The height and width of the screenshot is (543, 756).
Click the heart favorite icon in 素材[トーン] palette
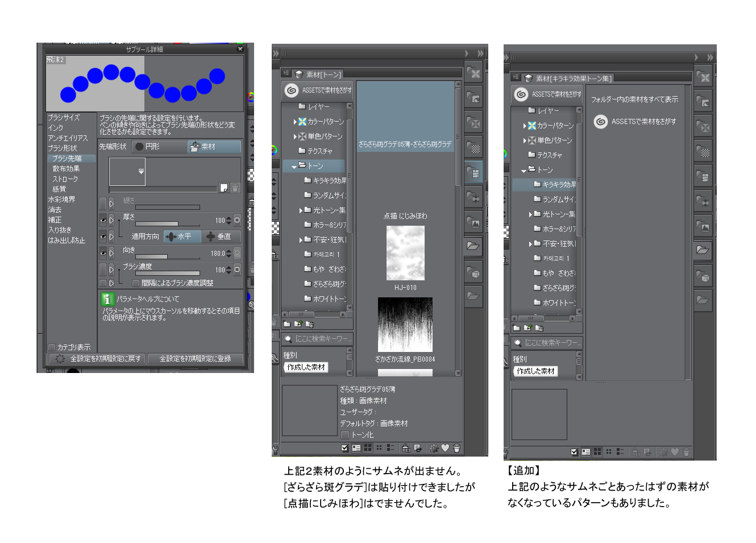click(x=445, y=448)
